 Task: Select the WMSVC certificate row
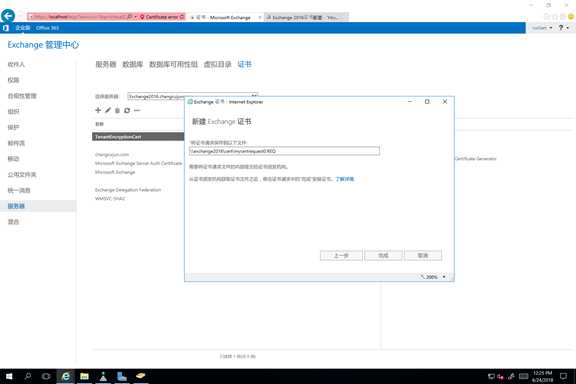110,198
